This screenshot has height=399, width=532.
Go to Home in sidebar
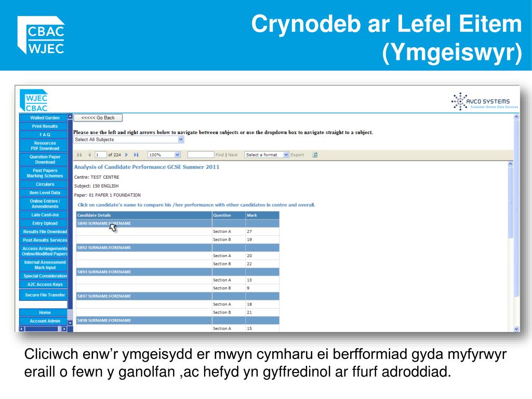(x=45, y=312)
